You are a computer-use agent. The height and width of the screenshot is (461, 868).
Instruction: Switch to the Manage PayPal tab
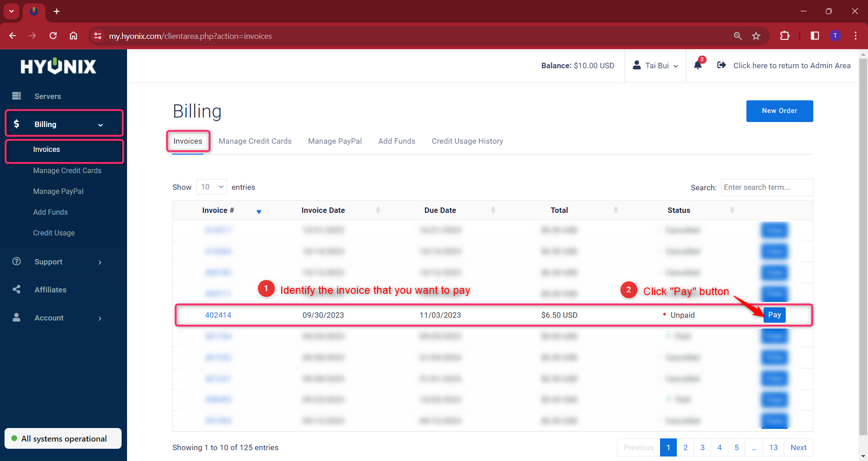pyautogui.click(x=335, y=141)
